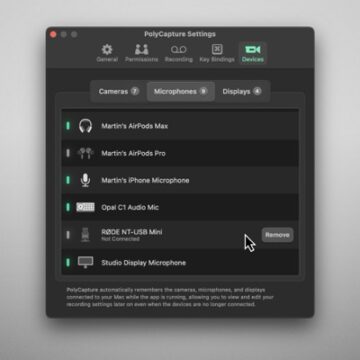
Task: Click the AirPods Max headphones icon
Action: point(85,126)
